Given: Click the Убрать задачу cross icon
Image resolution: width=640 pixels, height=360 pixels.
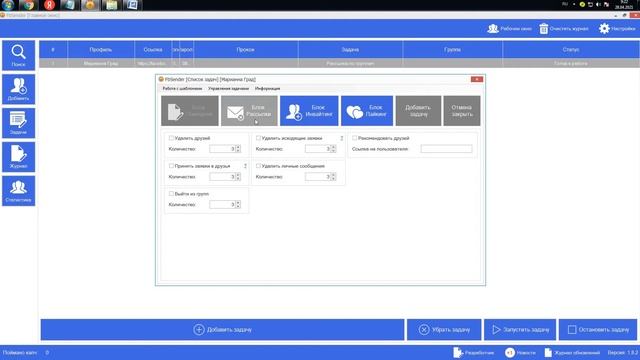Looking at the screenshot, I should pos(424,329).
